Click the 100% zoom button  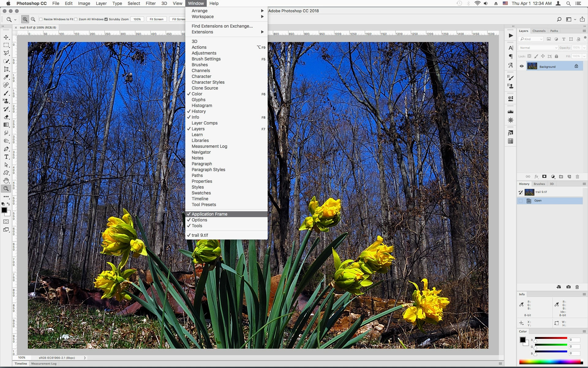137,19
